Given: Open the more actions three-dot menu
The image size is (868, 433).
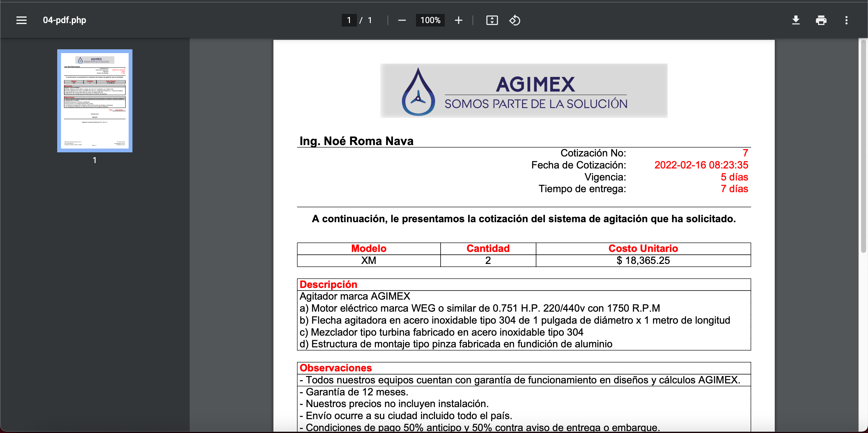Looking at the screenshot, I should [x=846, y=20].
